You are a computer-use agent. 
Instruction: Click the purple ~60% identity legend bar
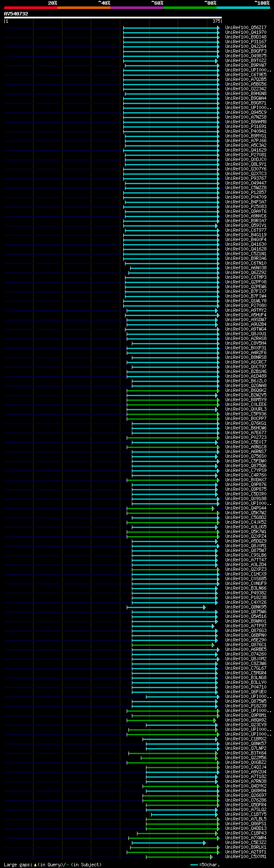pyautogui.click(x=137, y=7)
